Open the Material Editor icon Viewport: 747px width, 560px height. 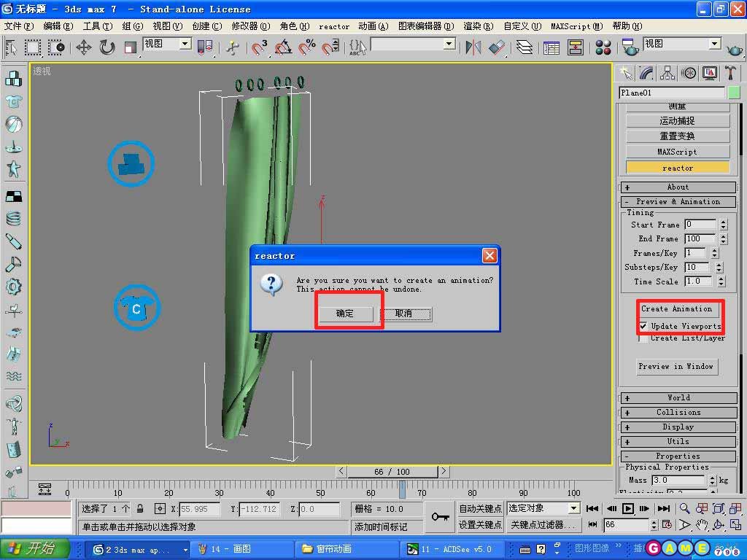point(603,47)
